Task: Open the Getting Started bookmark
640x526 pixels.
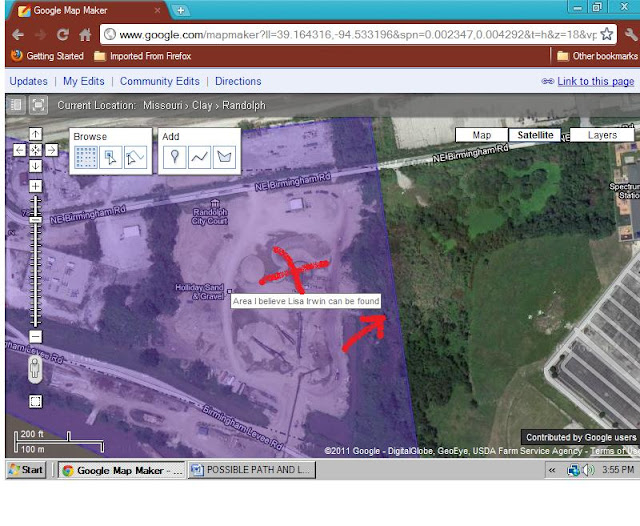Action: point(48,56)
